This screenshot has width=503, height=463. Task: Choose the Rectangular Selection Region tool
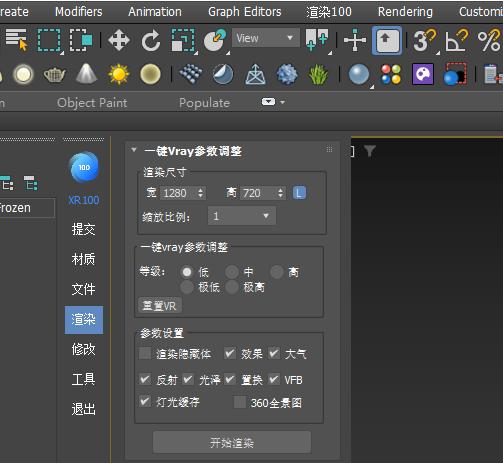pyautogui.click(x=49, y=40)
